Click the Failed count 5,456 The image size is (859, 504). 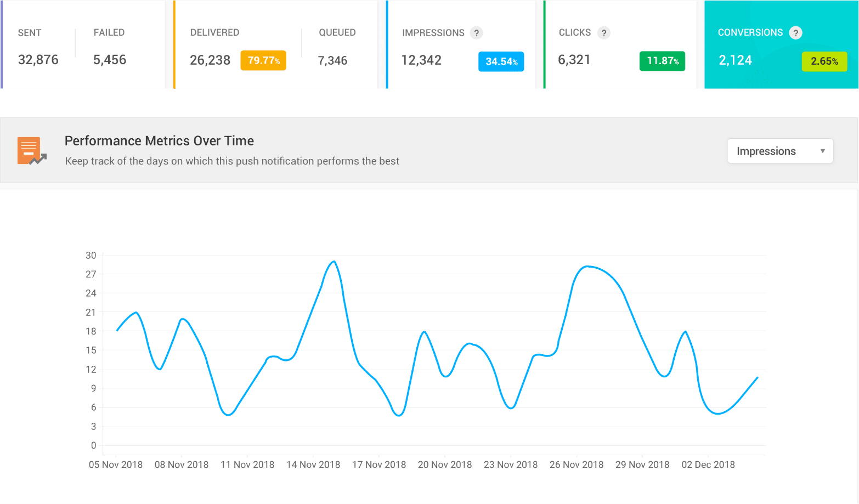[x=110, y=60]
